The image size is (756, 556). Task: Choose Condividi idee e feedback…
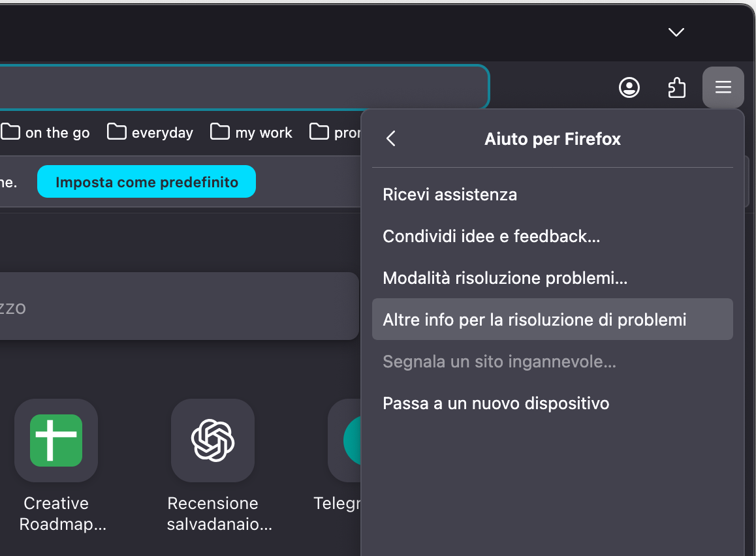pos(552,236)
